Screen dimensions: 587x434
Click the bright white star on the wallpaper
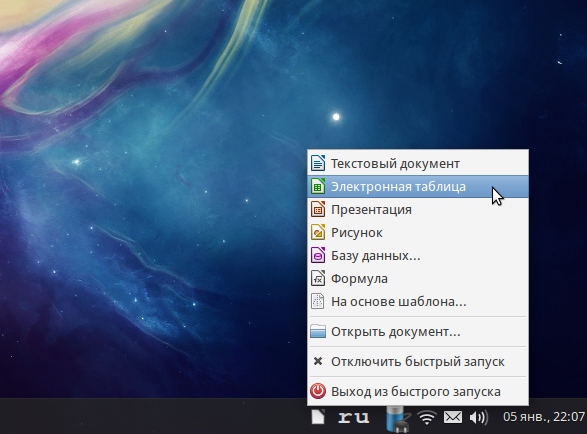(x=336, y=117)
